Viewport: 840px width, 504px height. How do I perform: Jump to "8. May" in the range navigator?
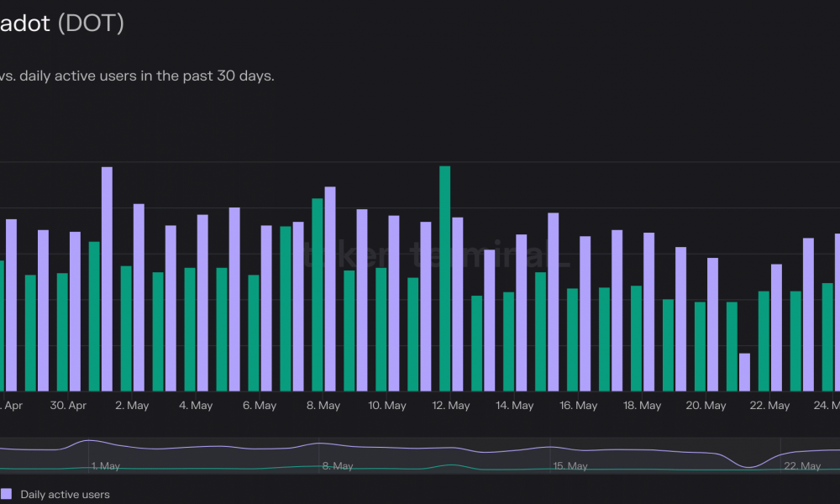(338, 466)
